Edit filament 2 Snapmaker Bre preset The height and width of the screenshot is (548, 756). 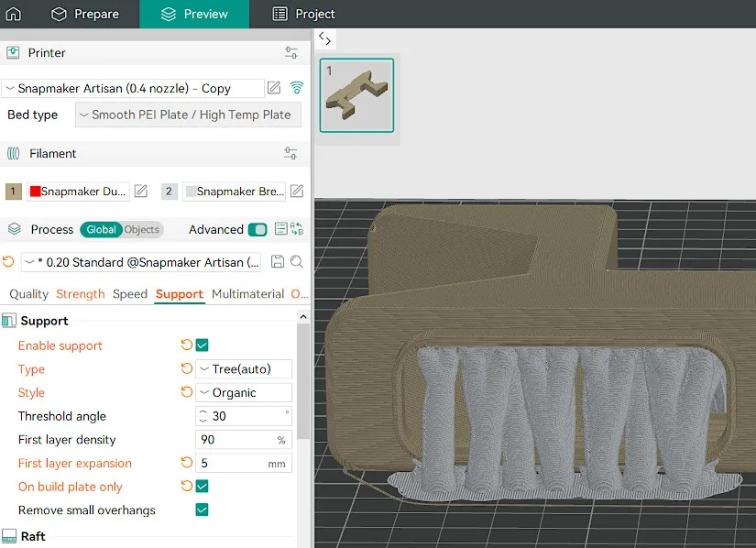pyautogui.click(x=297, y=191)
